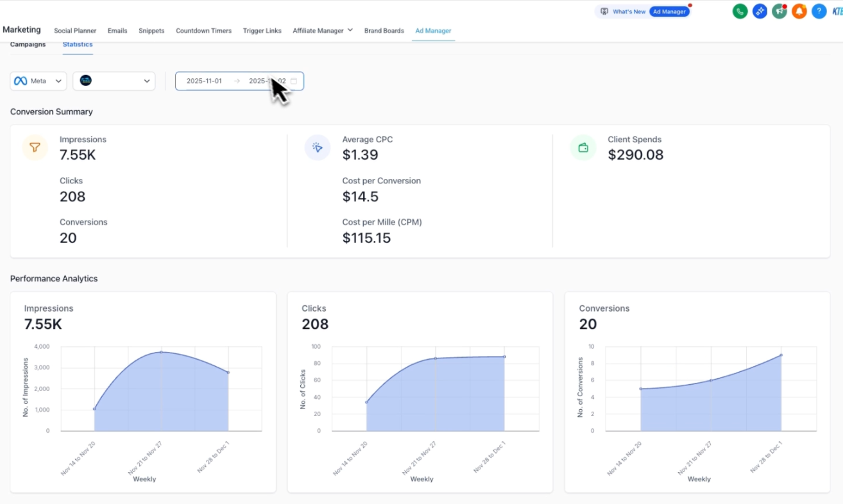
Task: Click the blue Ad Manager pill button
Action: point(669,12)
